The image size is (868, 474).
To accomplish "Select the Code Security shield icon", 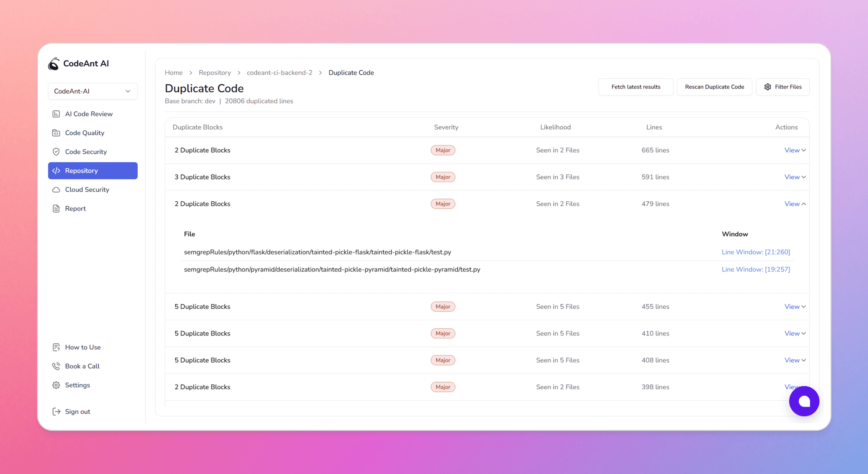I will (x=56, y=152).
